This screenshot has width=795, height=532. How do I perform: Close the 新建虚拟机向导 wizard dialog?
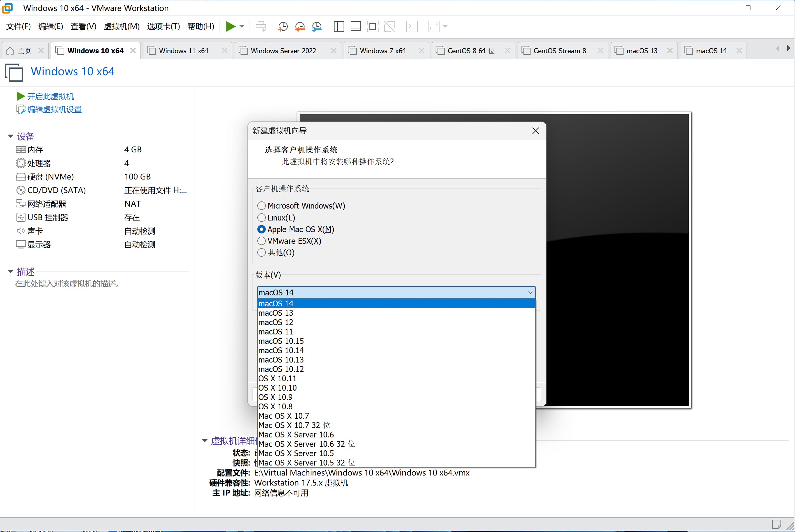pyautogui.click(x=535, y=131)
